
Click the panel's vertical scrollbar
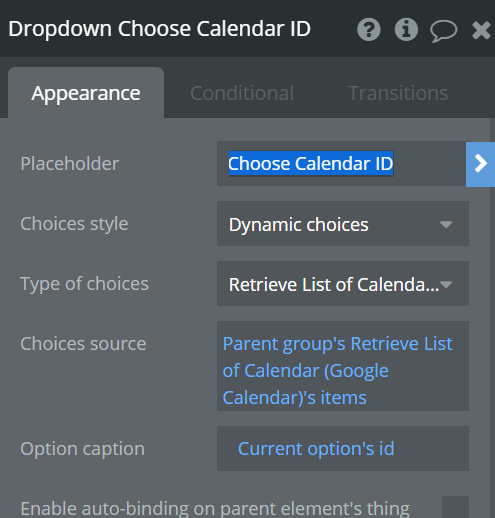point(492,317)
